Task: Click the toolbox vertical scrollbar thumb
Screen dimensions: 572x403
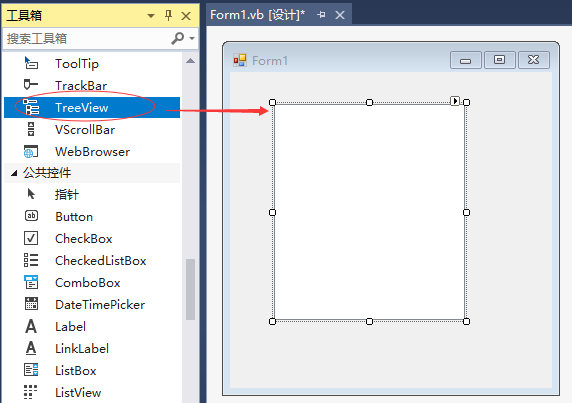Action: click(190, 289)
